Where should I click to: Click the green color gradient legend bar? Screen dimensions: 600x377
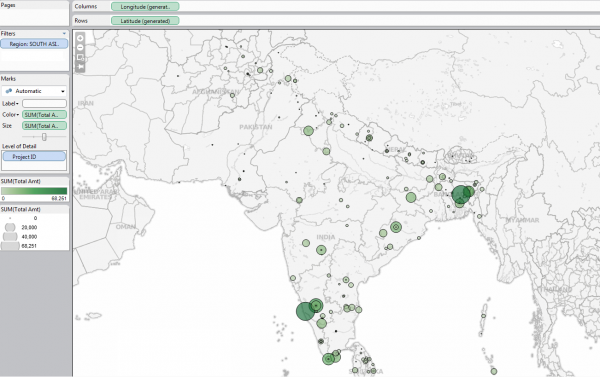click(34, 191)
